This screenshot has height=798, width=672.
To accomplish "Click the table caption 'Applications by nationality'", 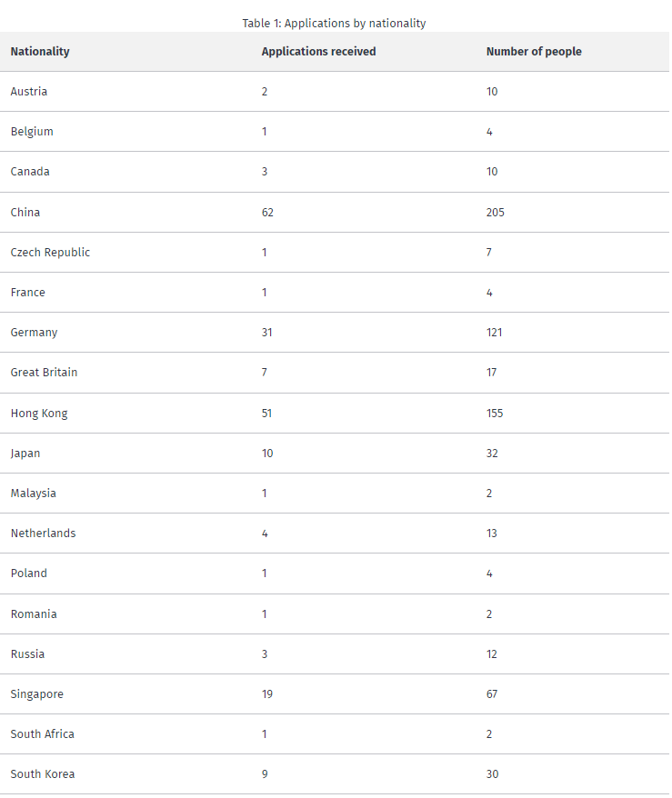I will pyautogui.click(x=334, y=24).
